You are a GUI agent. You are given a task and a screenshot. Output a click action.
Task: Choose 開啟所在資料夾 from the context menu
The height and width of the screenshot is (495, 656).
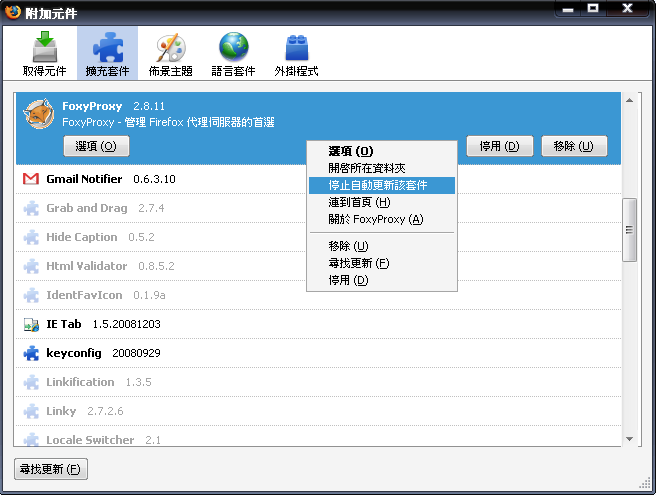tap(366, 168)
